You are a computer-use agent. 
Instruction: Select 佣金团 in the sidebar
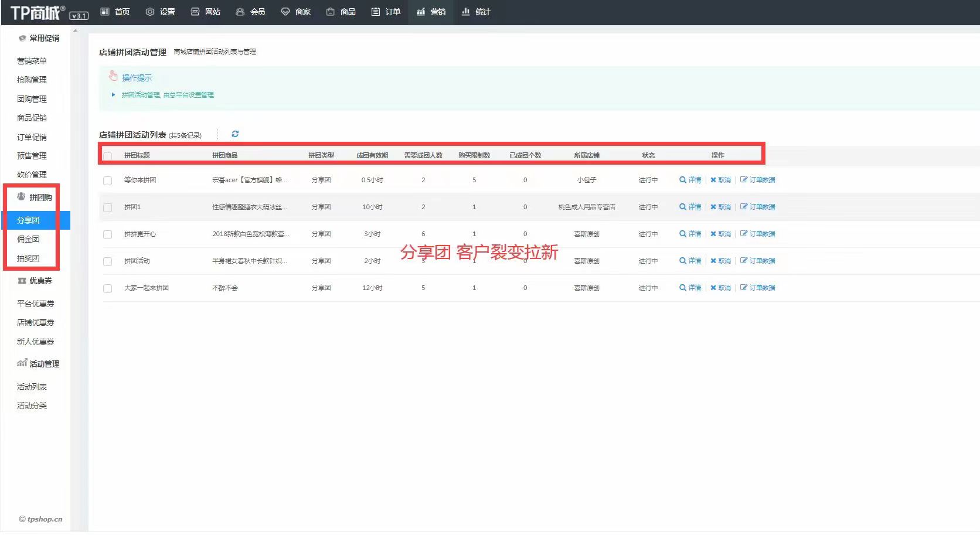tap(28, 239)
